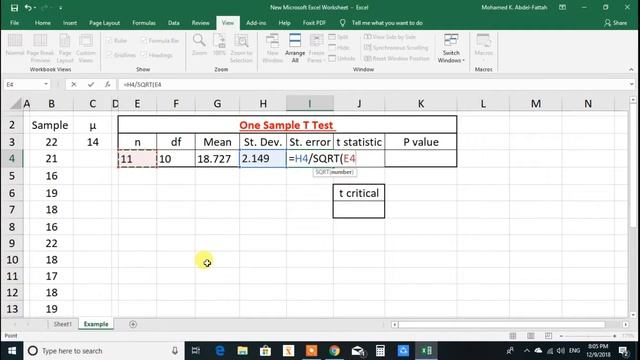640x360 pixels.
Task: Click Tell me what you want to do
Action: [x=387, y=23]
